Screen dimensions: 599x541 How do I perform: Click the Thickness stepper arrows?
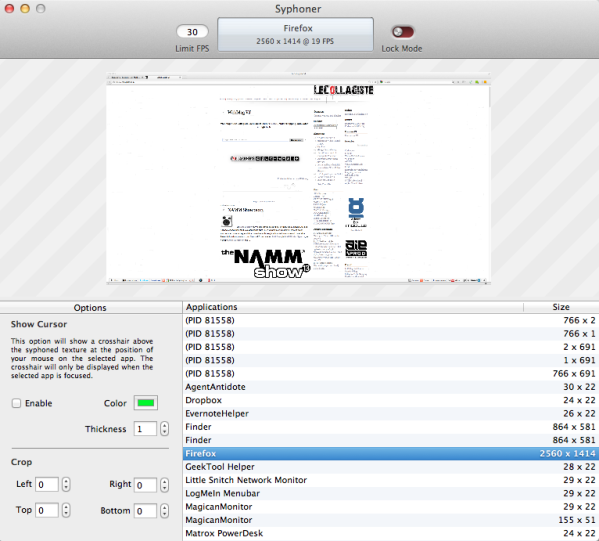click(x=164, y=429)
